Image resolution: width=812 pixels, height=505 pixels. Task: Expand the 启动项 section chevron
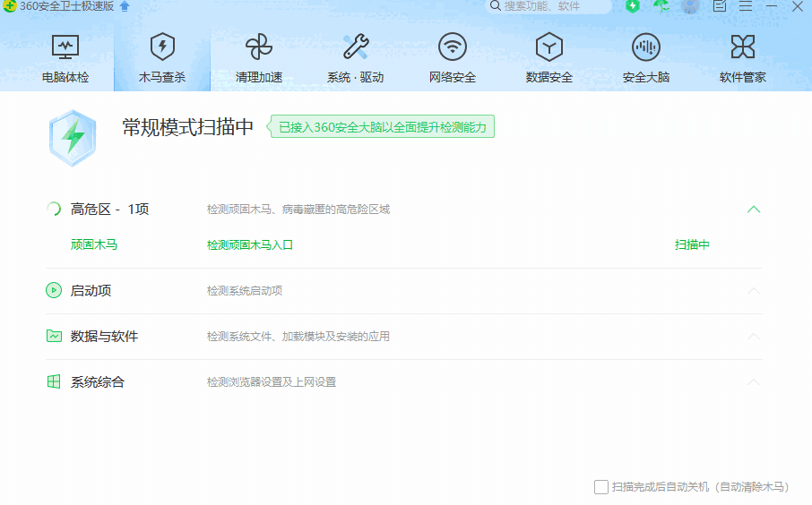[x=754, y=291]
